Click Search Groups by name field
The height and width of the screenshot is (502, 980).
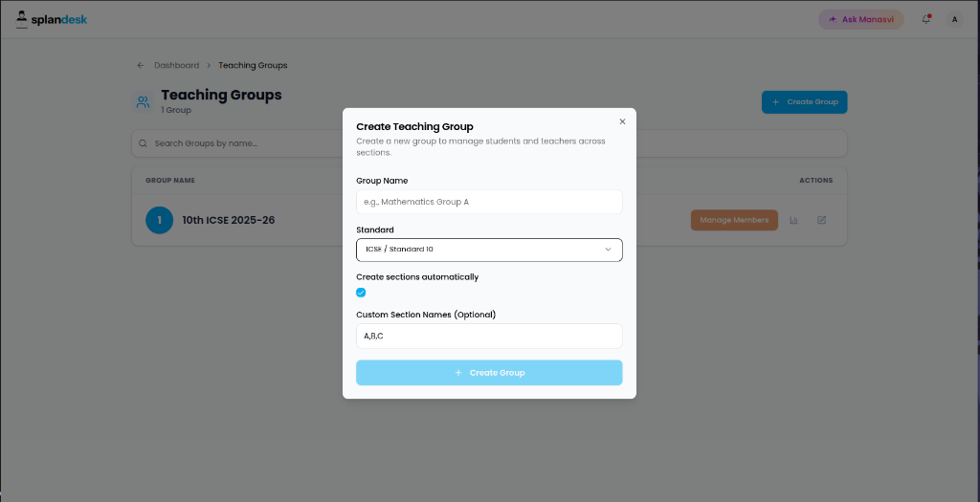tap(489, 143)
